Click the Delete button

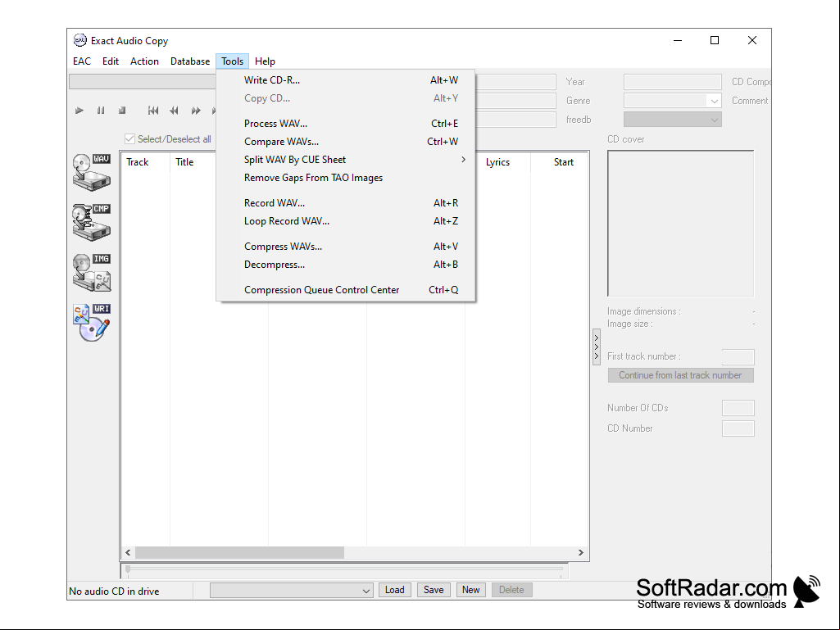click(511, 590)
